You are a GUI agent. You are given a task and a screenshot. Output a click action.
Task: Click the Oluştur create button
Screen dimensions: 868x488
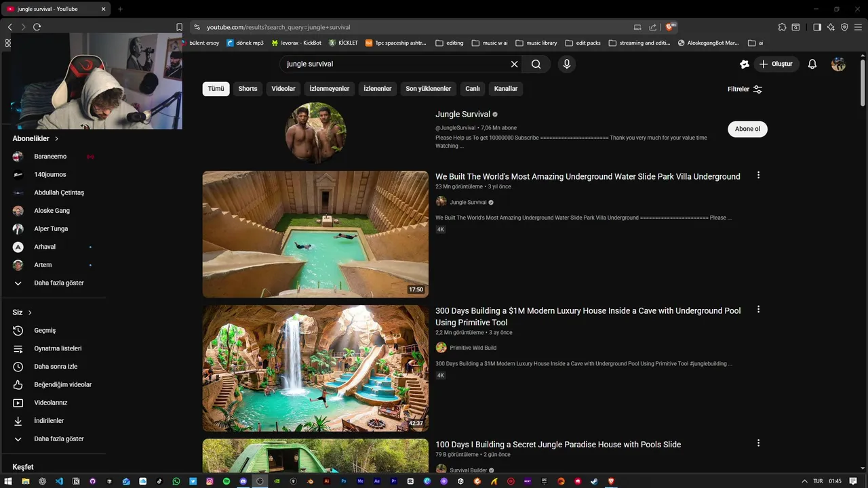[776, 64]
